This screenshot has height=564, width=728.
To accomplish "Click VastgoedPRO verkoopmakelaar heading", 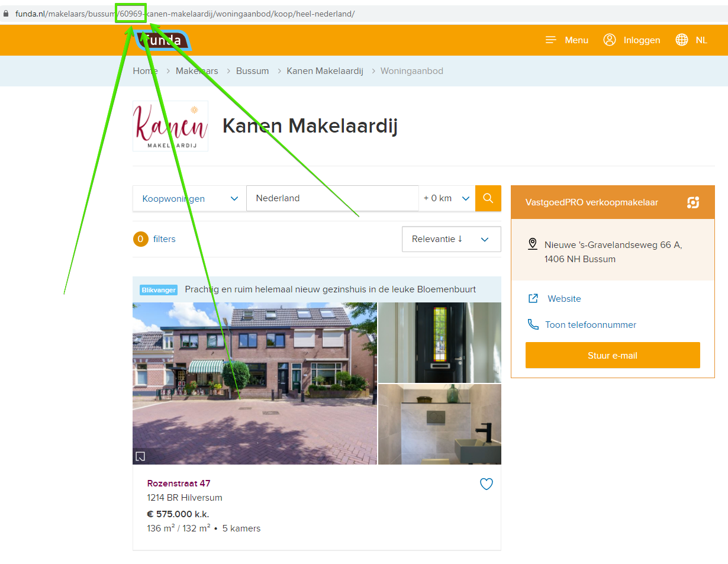I will (592, 202).
